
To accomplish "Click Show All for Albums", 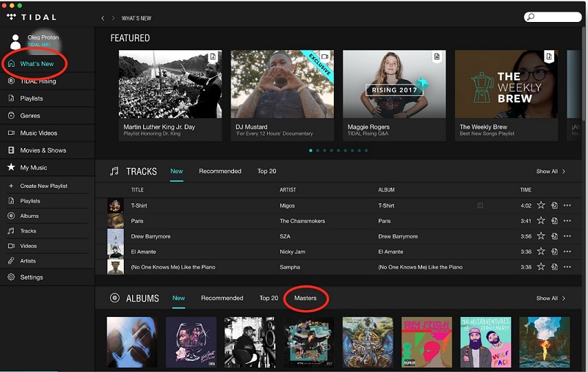I will (x=551, y=298).
